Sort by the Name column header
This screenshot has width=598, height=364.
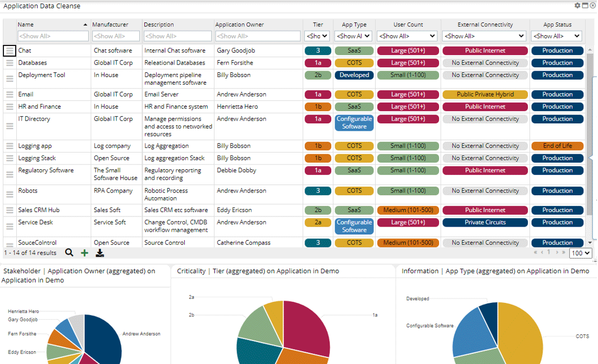26,24
